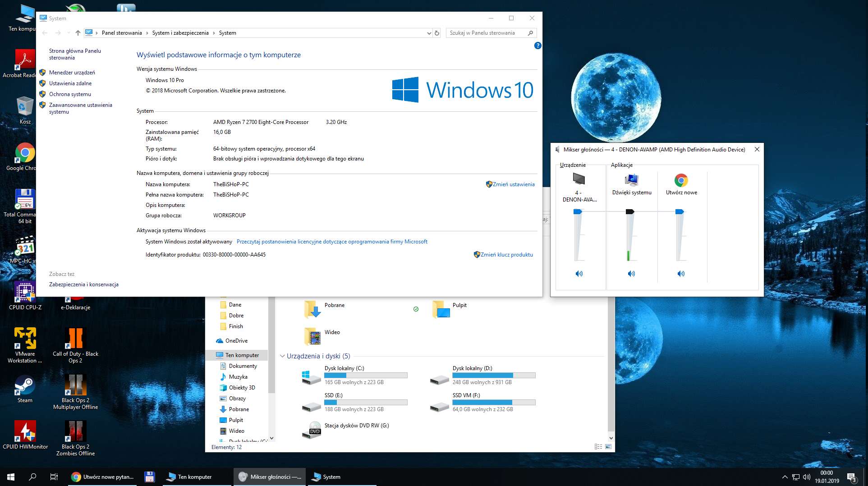Viewport: 868px width, 486px height.
Task: Click the licence terms link from Microsoft
Action: tap(332, 242)
